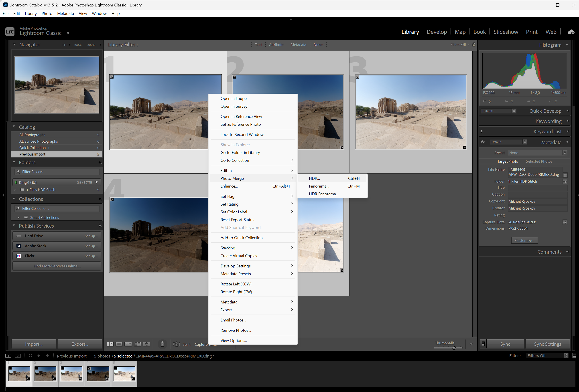
Task: Switch to Grid view icon
Action: tap(110, 344)
